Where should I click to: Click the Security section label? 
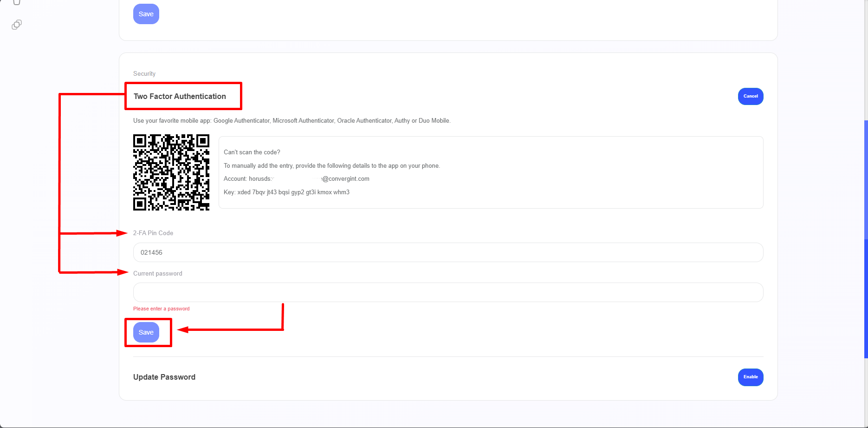pos(144,73)
